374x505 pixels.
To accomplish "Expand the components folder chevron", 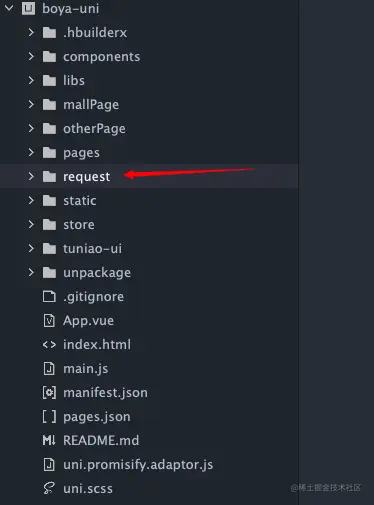I will (31, 56).
